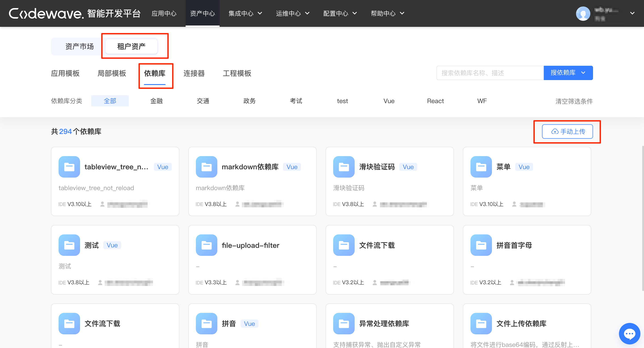Open the 异常处理依赖库 card title
This screenshot has width=644, height=348.
[x=384, y=323]
